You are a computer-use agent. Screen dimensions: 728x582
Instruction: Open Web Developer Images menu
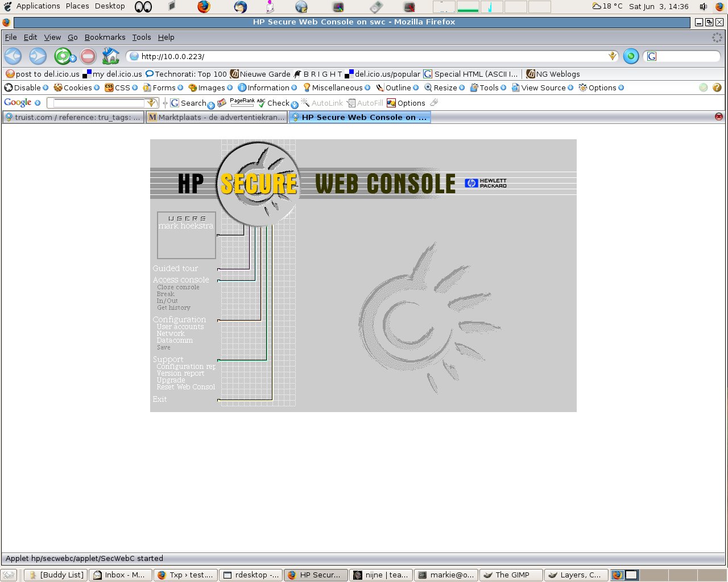tap(210, 88)
